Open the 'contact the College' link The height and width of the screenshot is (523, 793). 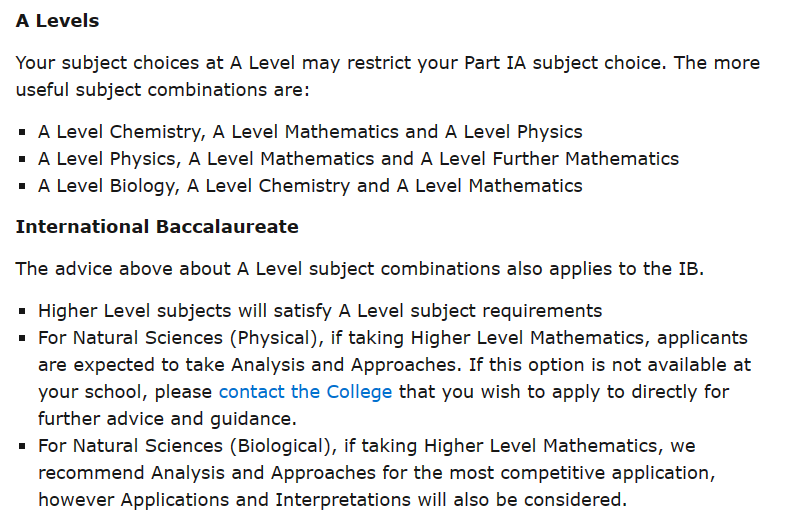(x=305, y=391)
